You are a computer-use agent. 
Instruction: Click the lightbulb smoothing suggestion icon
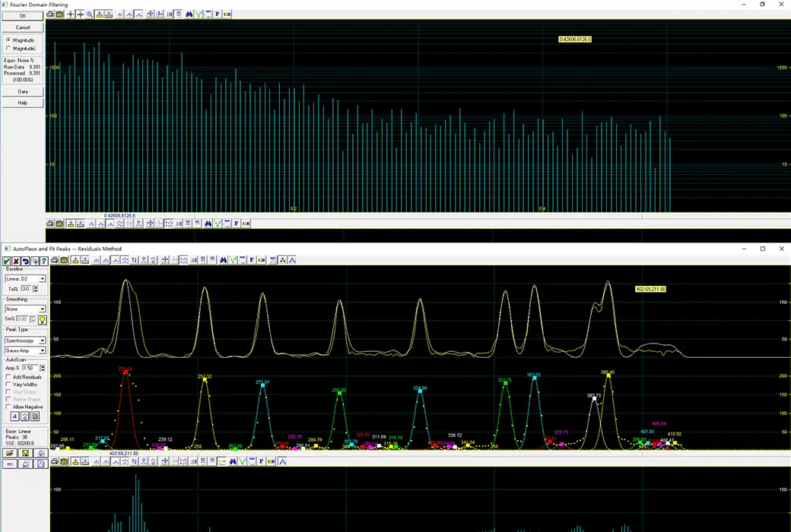[43, 320]
